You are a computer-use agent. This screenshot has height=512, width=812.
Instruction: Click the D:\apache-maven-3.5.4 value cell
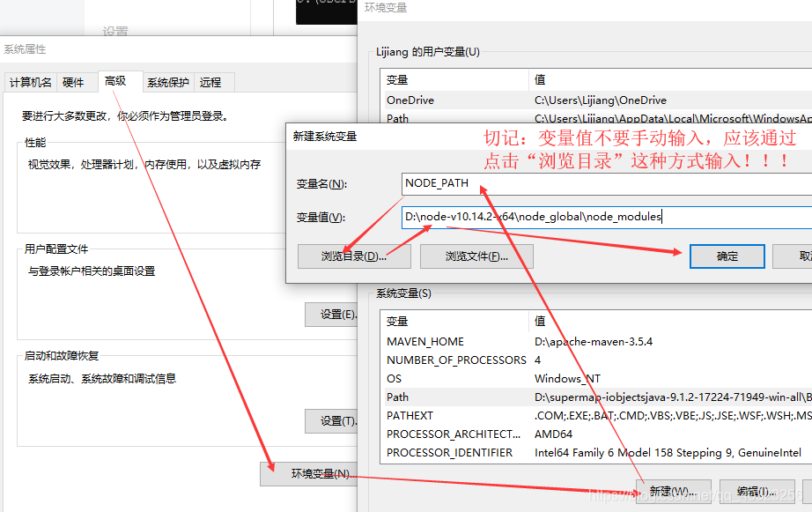point(594,342)
